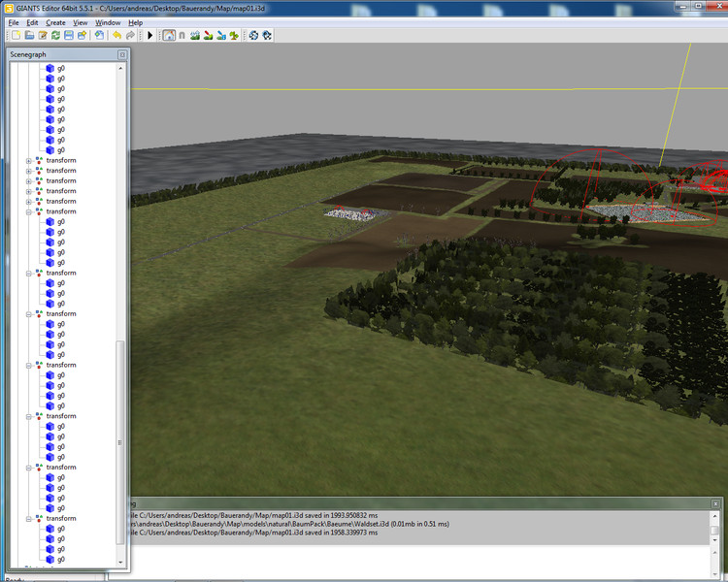Open the Edit menu
This screenshot has height=582, width=728.
tap(32, 22)
